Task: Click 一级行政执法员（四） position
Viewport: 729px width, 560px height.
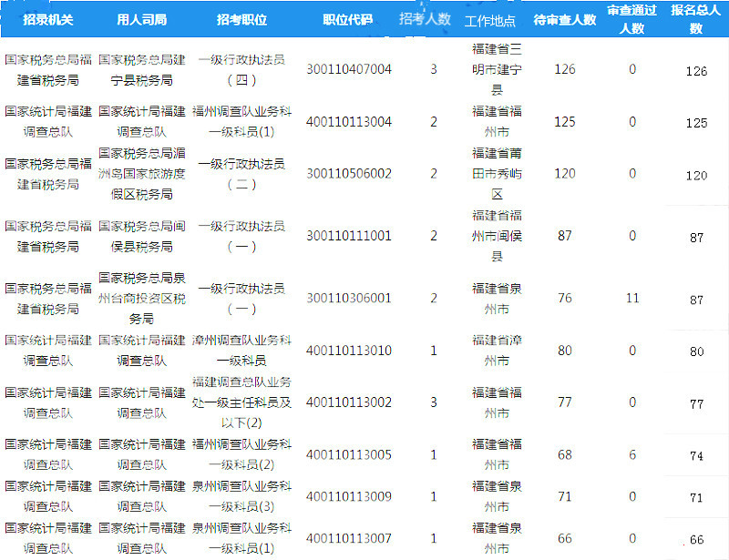Action: [x=241, y=70]
